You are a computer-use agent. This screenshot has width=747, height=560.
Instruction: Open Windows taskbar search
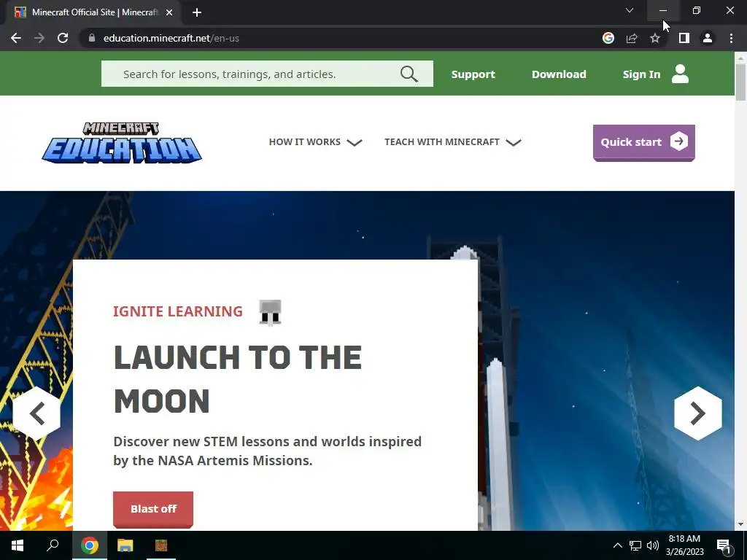tap(53, 545)
